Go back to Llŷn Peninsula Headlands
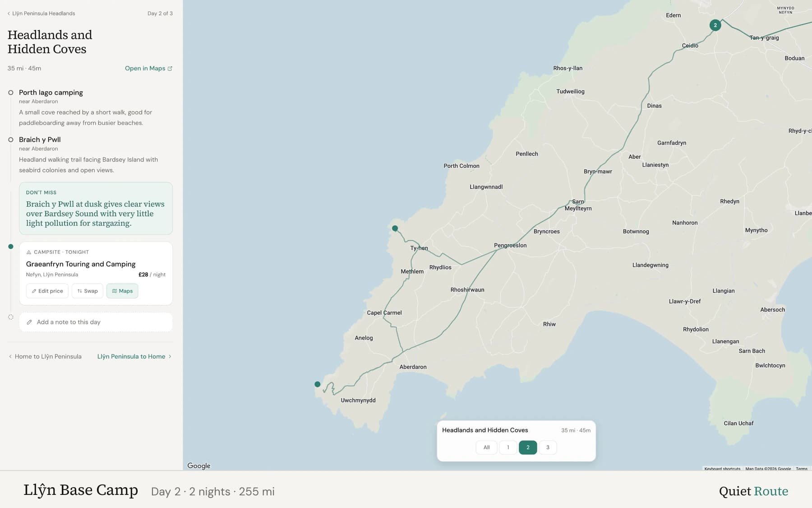The height and width of the screenshot is (508, 812). click(41, 14)
